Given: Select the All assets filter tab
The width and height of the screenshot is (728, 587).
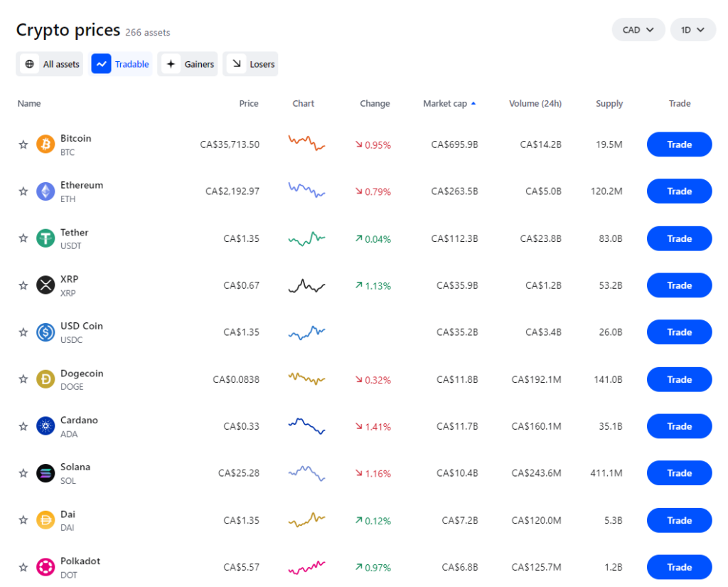Looking at the screenshot, I should pyautogui.click(x=50, y=64).
